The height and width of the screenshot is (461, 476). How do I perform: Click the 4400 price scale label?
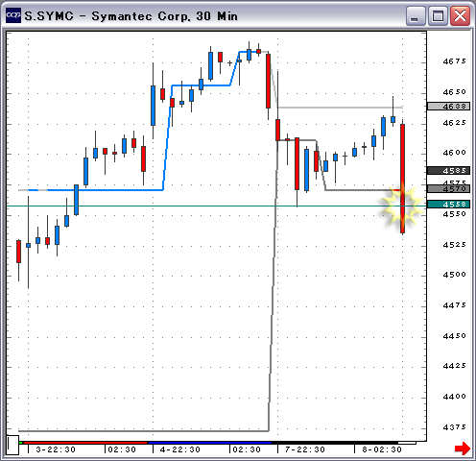click(454, 397)
